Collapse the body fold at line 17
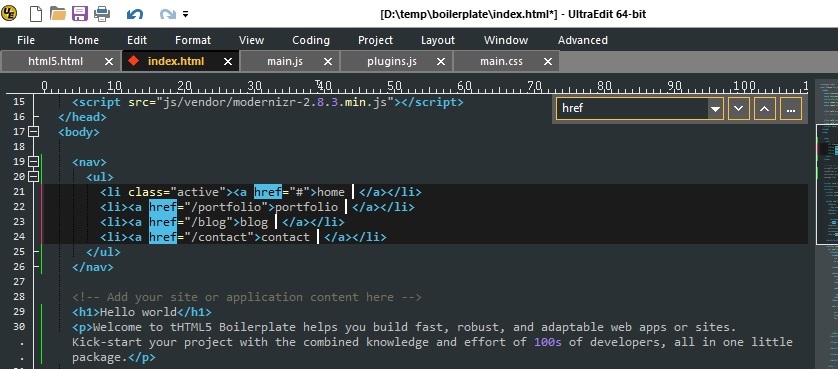The image size is (838, 369). [33, 132]
